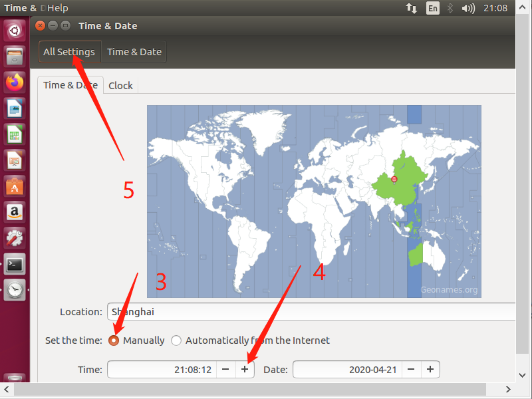Viewport: 532px width, 399px height.
Task: Select the Manually radio button
Action: [x=114, y=340]
